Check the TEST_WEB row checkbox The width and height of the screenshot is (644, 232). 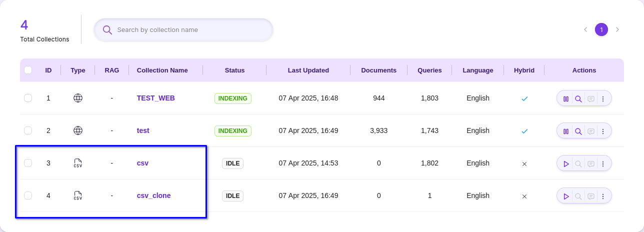(28, 98)
